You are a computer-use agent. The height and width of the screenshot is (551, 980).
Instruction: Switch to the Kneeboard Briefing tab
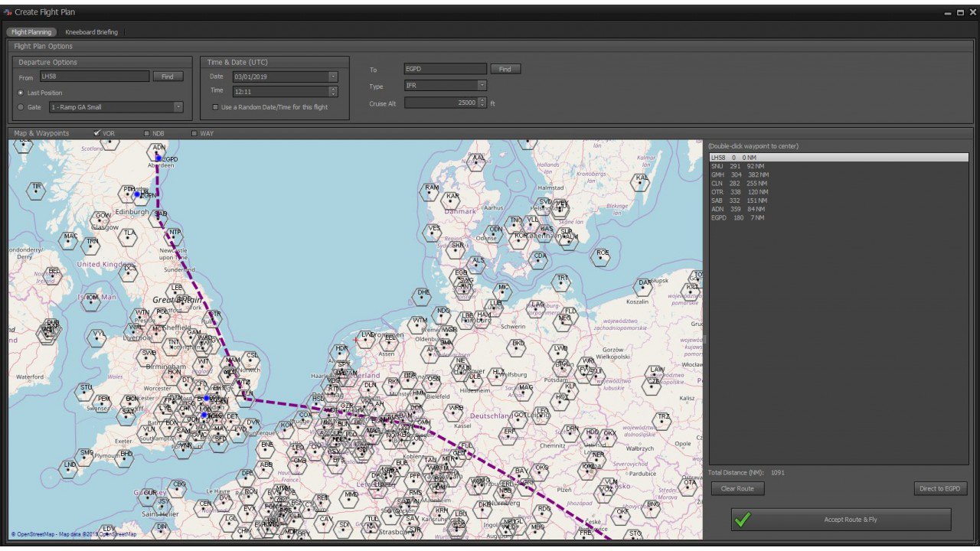pos(90,32)
